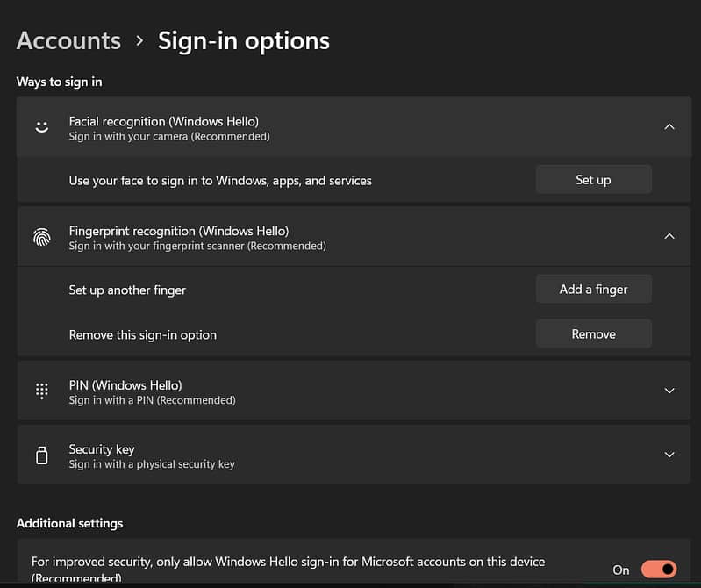Click the Add a finger button
This screenshot has width=701, height=588.
point(593,290)
